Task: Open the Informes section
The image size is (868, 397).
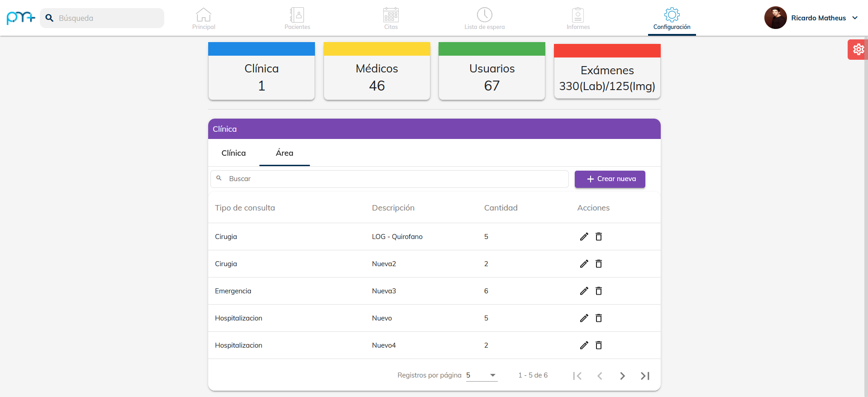Action: point(578,19)
